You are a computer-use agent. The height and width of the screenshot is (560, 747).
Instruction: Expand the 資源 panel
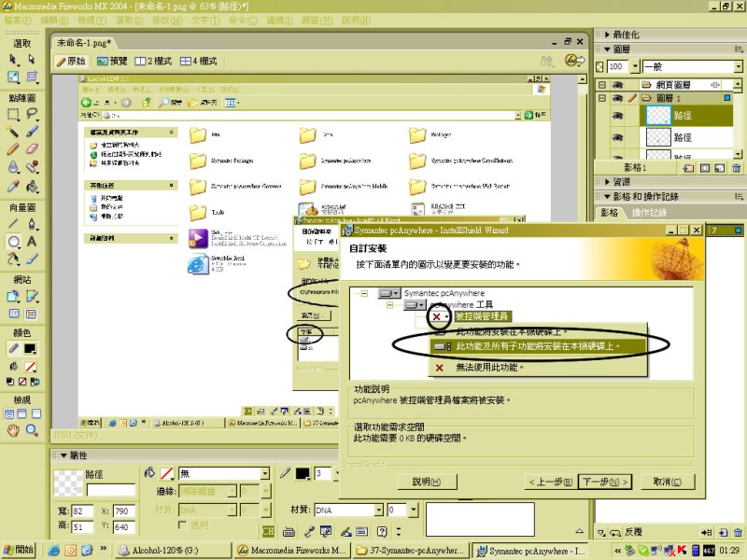tap(607, 182)
